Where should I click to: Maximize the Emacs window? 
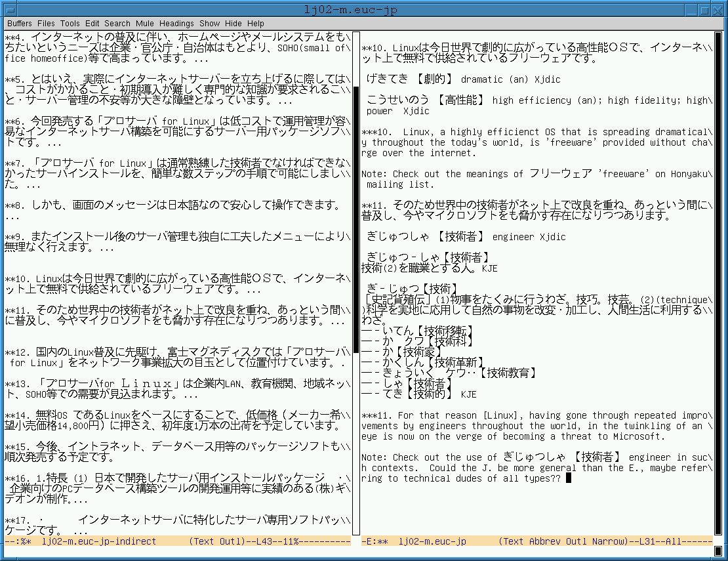(x=704, y=10)
